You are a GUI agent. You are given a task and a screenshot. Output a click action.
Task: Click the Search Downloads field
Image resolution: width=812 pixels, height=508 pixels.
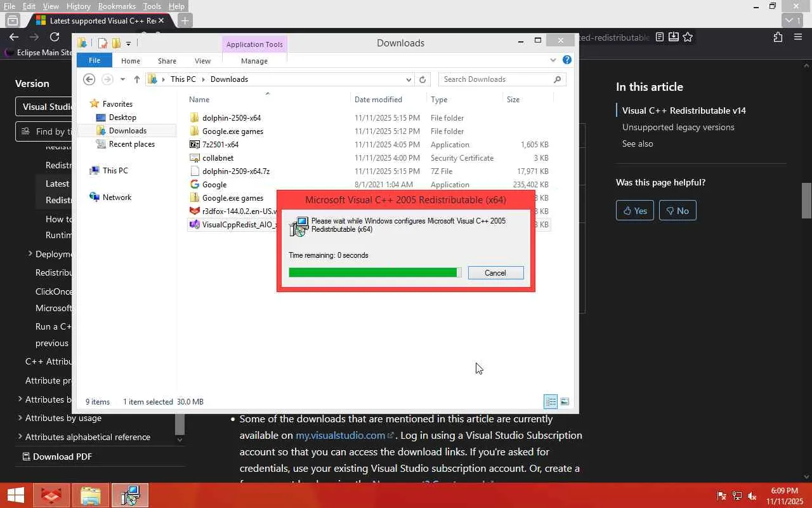[501, 79]
